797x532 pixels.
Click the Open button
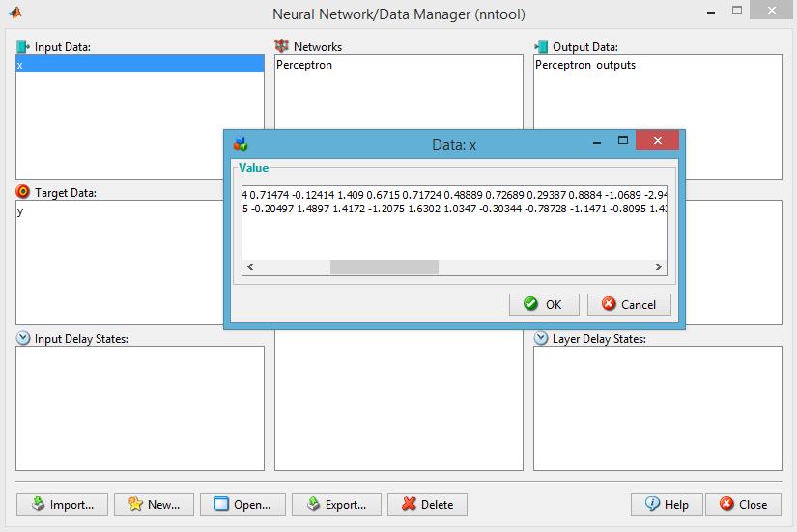coord(242,504)
